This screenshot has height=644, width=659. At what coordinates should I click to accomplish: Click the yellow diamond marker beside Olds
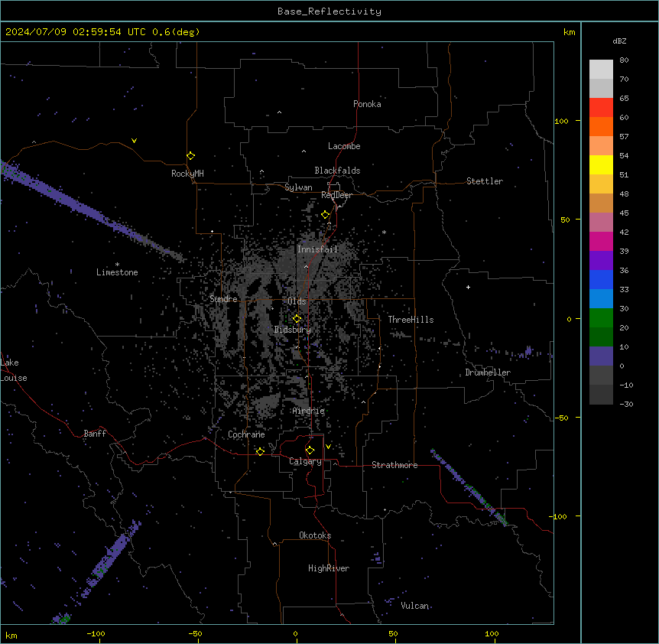tap(297, 319)
